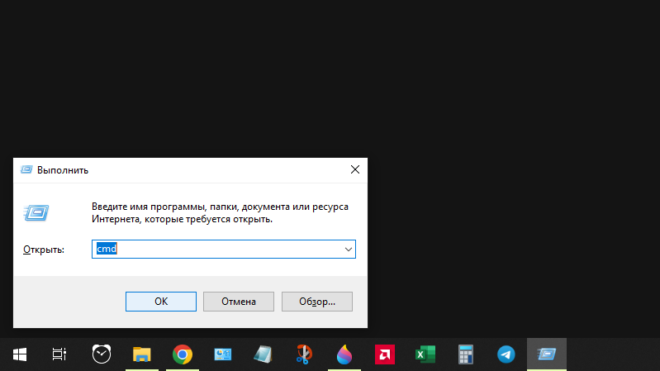Image resolution: width=660 pixels, height=371 pixels.
Task: Switch to Google Chrome in the taskbar
Action: click(x=182, y=355)
